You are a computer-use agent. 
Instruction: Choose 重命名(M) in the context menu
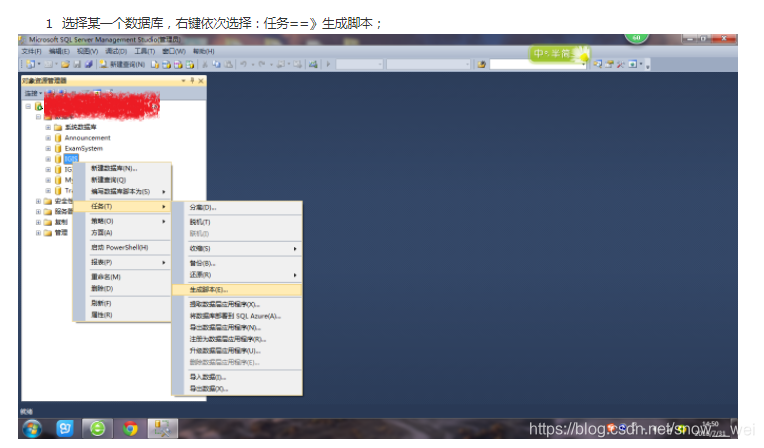click(122, 277)
